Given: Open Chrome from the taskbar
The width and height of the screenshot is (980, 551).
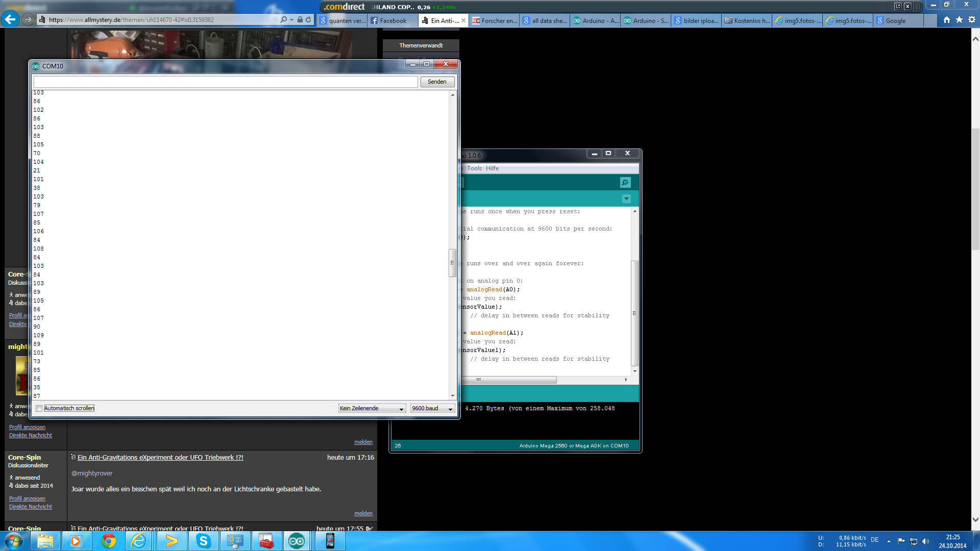Looking at the screenshot, I should [x=108, y=541].
